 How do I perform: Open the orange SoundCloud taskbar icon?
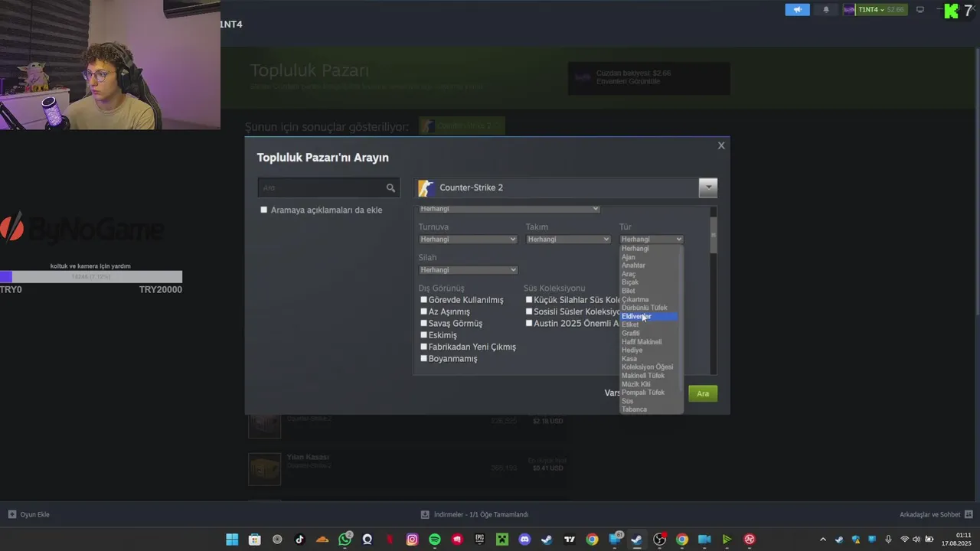322,540
